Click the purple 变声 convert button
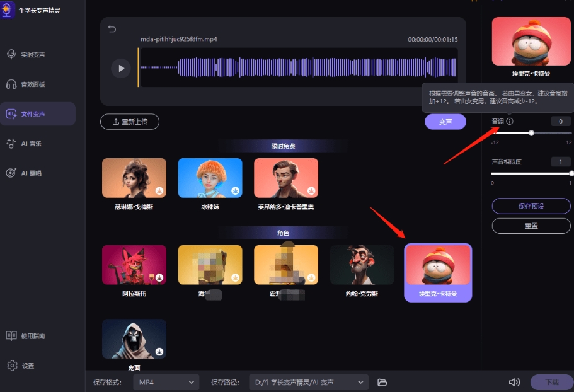The height and width of the screenshot is (392, 574). click(445, 122)
